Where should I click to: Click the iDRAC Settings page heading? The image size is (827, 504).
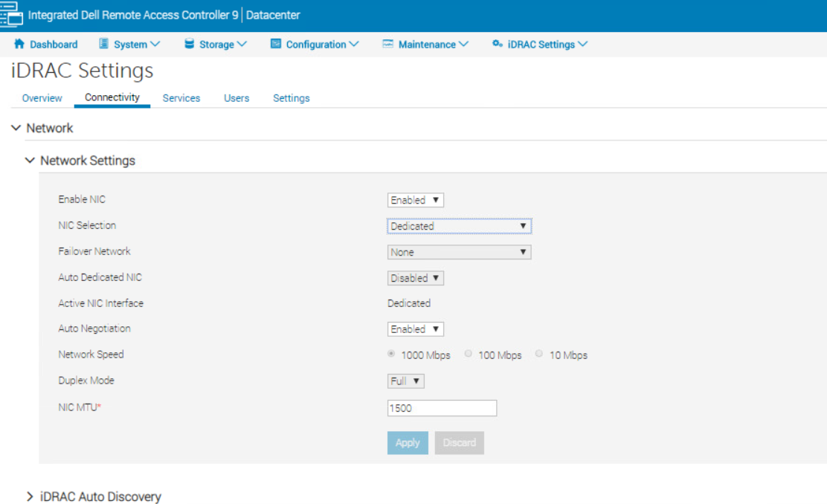[83, 71]
